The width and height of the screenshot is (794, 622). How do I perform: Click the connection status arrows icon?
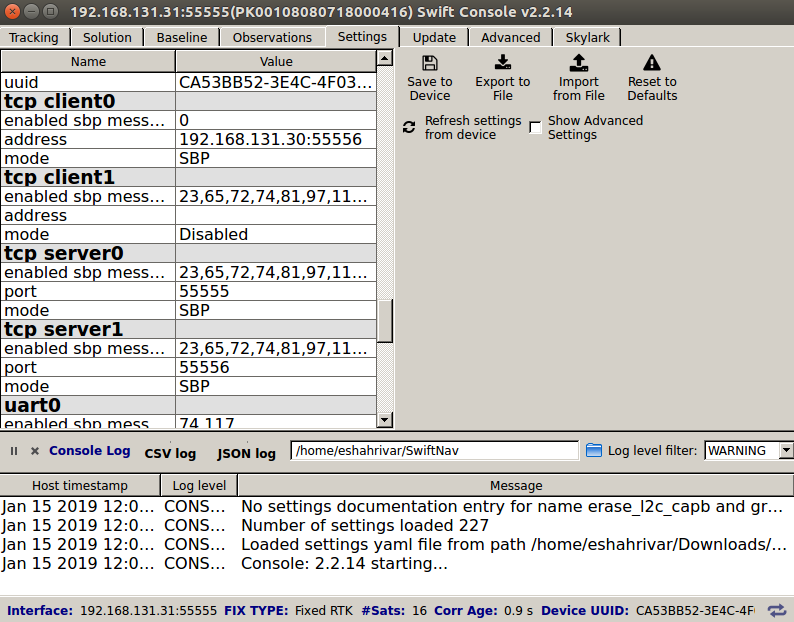coord(777,609)
